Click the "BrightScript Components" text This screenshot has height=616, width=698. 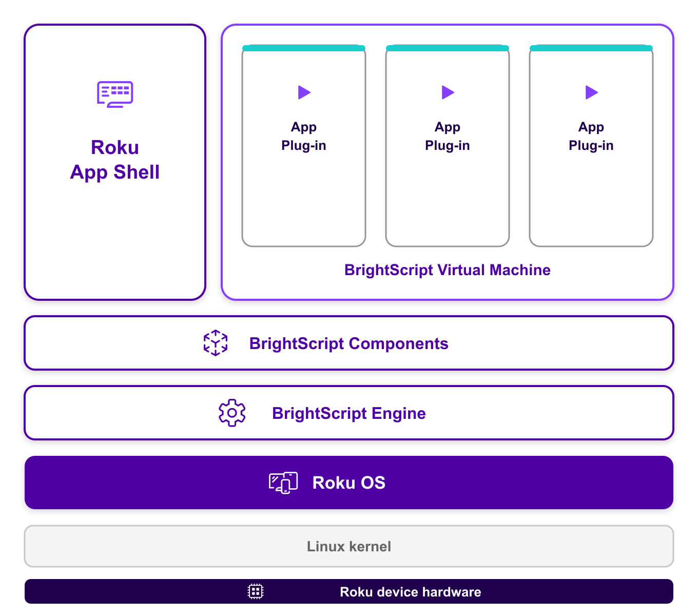pyautogui.click(x=349, y=343)
